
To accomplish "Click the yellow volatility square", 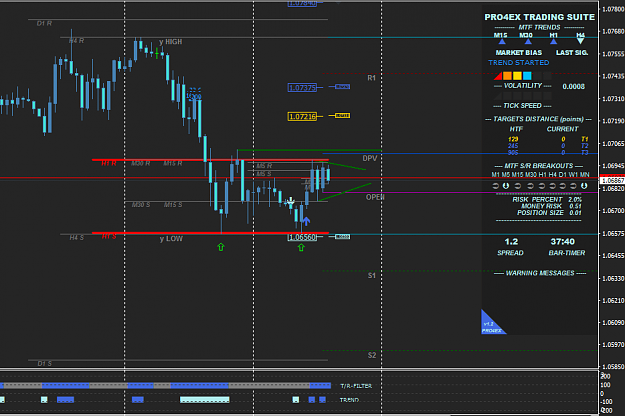I will tap(517, 76).
